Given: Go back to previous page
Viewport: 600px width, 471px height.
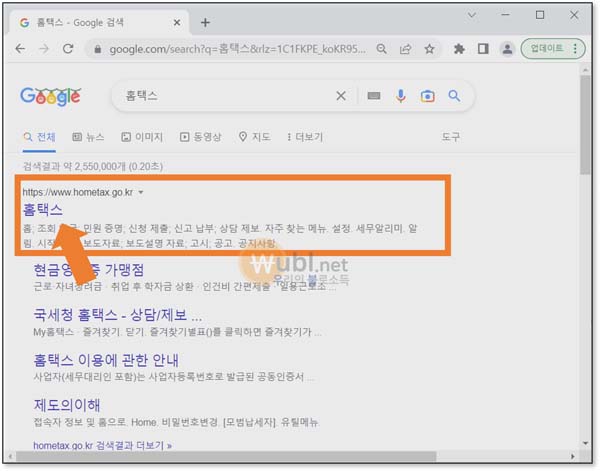Looking at the screenshot, I should (x=20, y=49).
